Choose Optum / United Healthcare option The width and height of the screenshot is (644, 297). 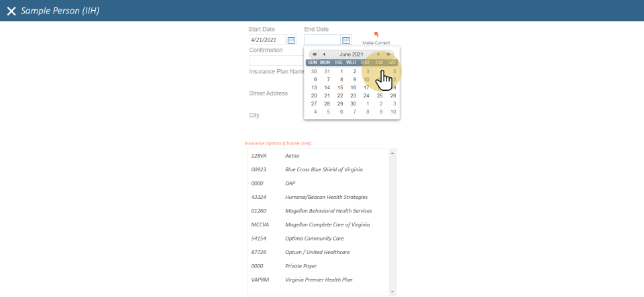pyautogui.click(x=317, y=252)
